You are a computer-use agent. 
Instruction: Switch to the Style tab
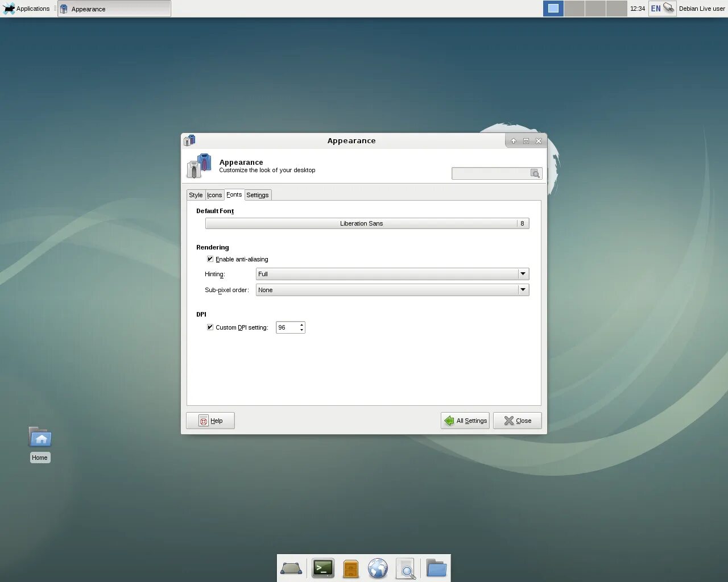pos(196,195)
